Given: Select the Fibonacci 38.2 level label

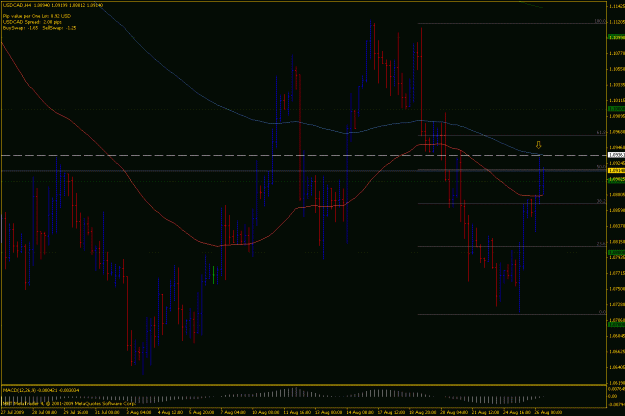Looking at the screenshot, I should click(x=601, y=201).
